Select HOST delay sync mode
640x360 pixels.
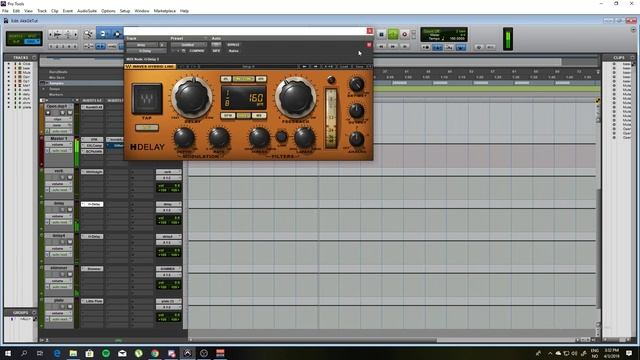(x=244, y=116)
